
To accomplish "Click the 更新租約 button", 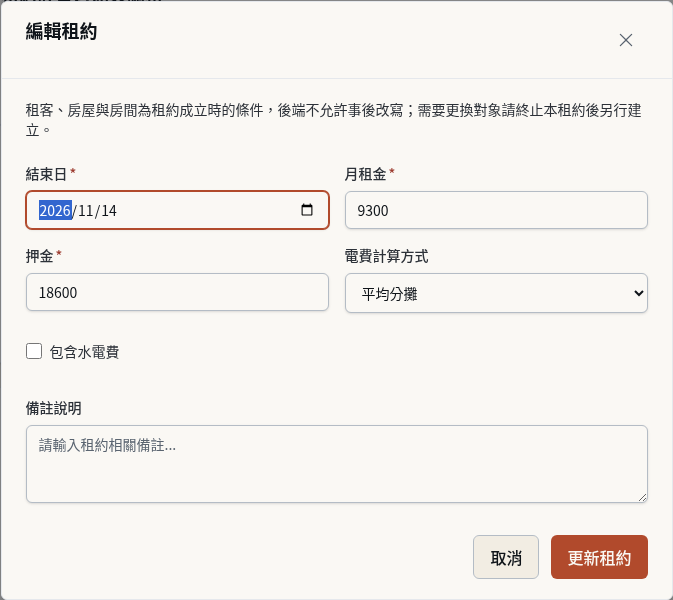I will point(599,557).
